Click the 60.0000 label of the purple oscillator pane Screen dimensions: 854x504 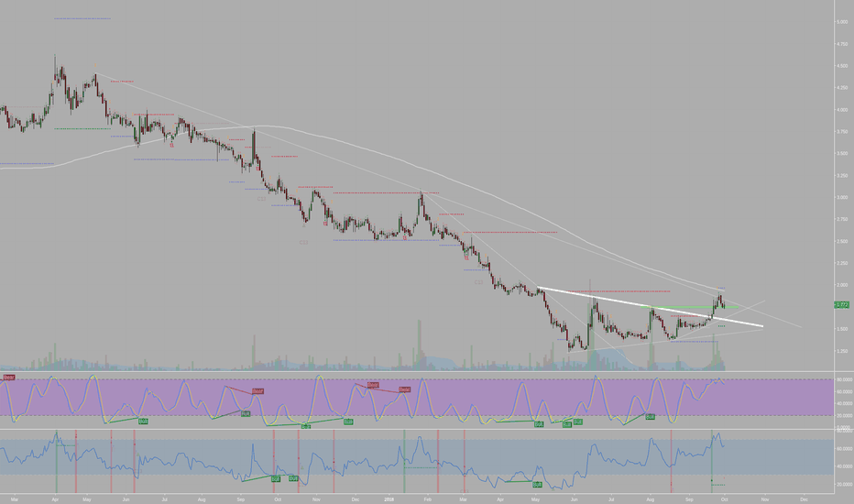pos(844,392)
